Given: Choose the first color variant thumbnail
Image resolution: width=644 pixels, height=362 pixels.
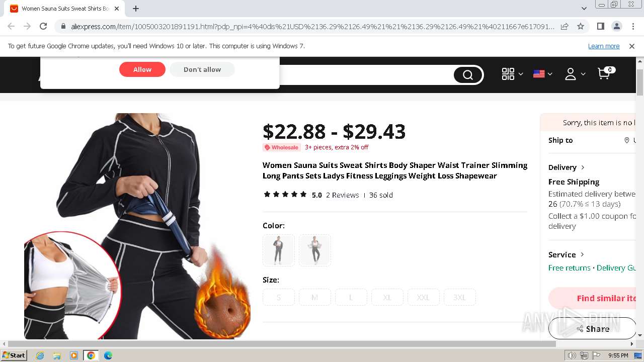Looking at the screenshot, I should click(279, 250).
